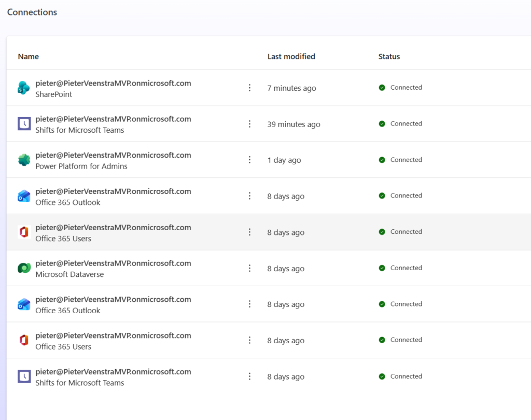Click green check in the bottom Shifts 8 days row
Screen dimensions: 531x420
tap(382, 376)
